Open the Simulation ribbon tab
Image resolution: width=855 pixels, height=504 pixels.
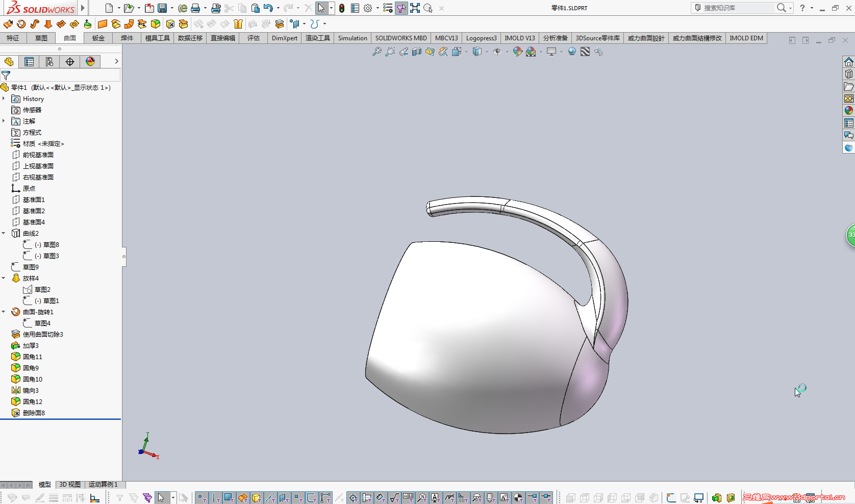click(x=352, y=38)
